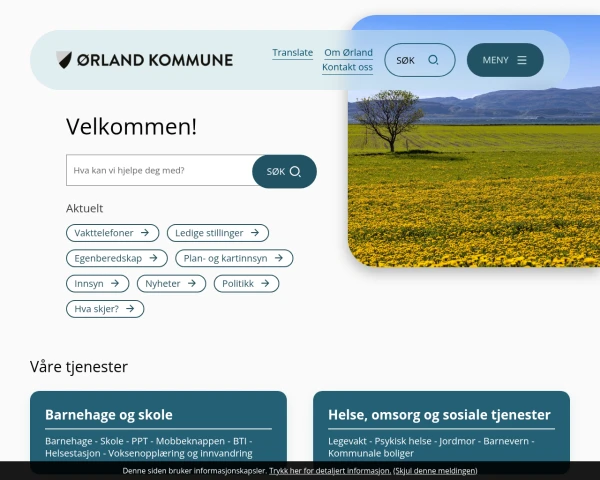600x480 pixels.
Task: Click 'Barnehage - Skole - PPT' description text
Action: [148, 447]
